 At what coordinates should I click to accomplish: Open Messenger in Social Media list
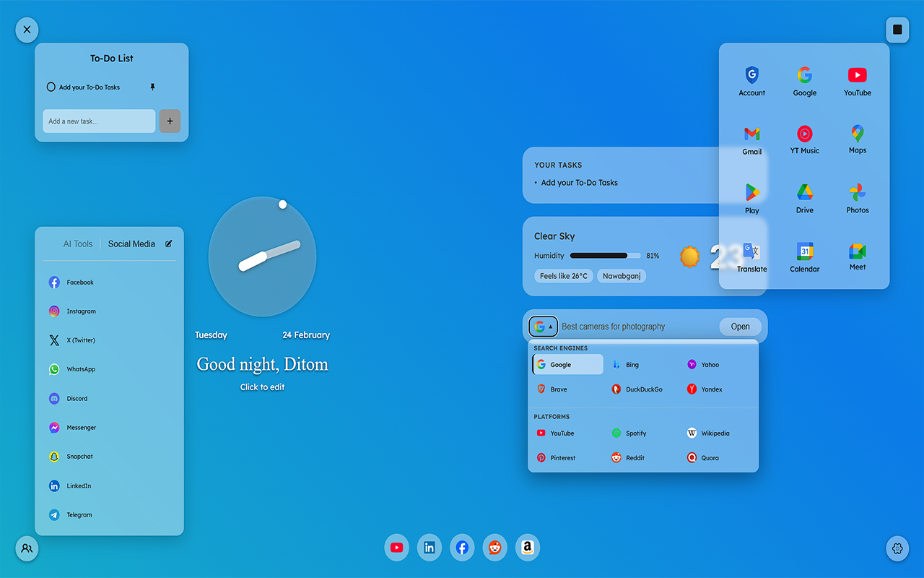pos(109,428)
